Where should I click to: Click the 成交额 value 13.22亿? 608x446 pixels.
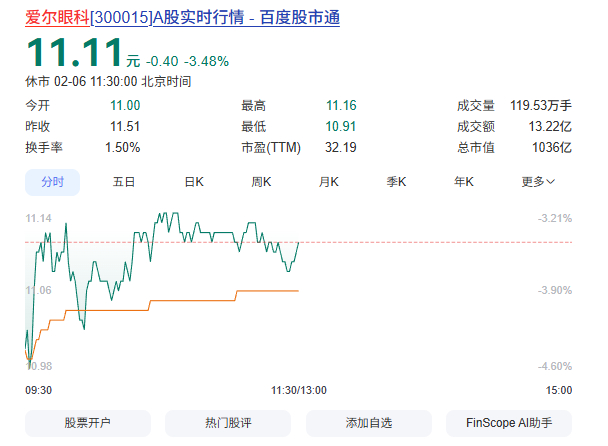coord(550,126)
